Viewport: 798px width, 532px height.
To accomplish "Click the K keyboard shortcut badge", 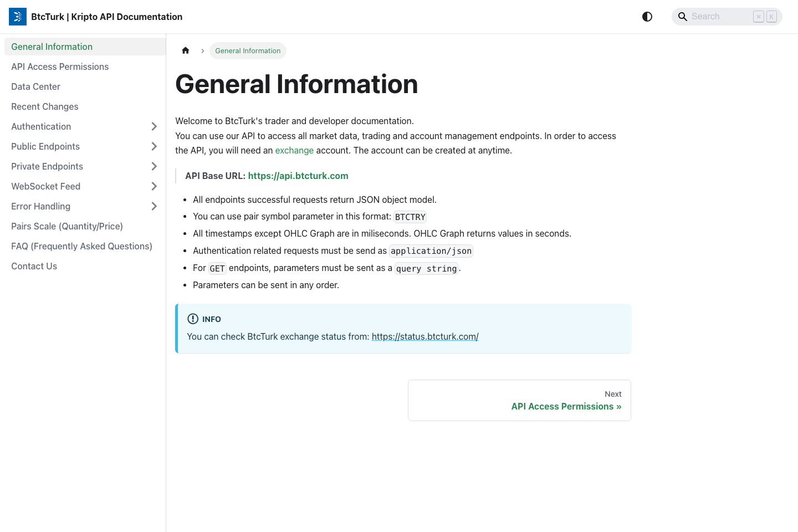I will (x=771, y=17).
